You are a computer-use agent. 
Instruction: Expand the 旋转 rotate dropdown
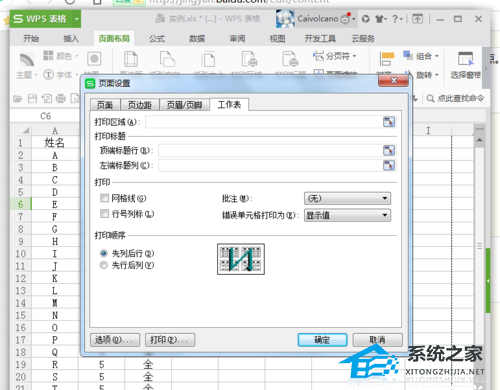(436, 75)
